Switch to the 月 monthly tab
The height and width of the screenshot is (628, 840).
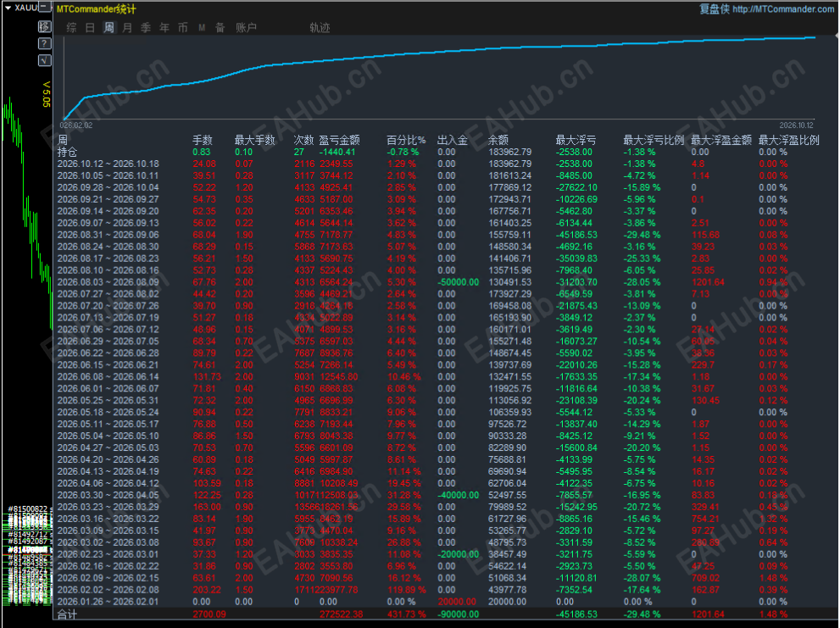(x=127, y=28)
